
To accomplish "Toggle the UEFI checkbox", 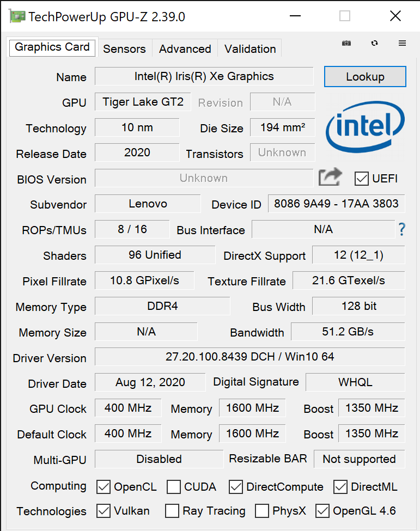I will coord(361,179).
